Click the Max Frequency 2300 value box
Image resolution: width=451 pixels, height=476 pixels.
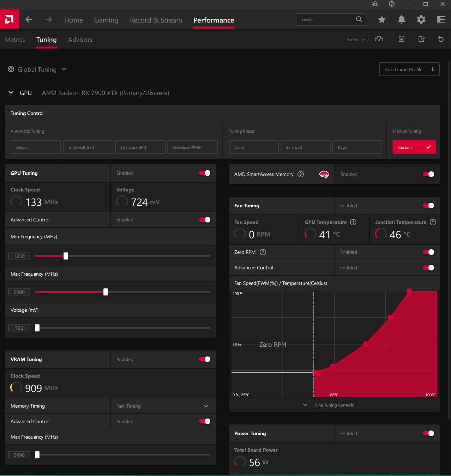[x=19, y=292]
